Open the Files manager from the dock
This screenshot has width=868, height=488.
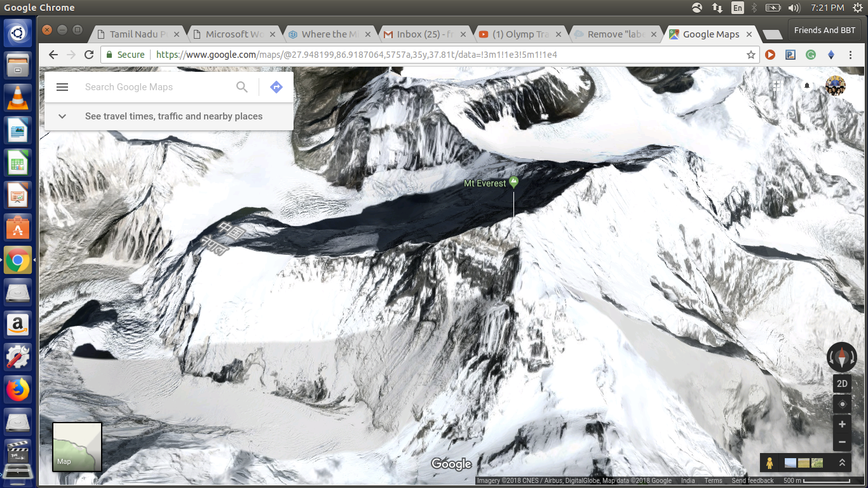tap(18, 65)
